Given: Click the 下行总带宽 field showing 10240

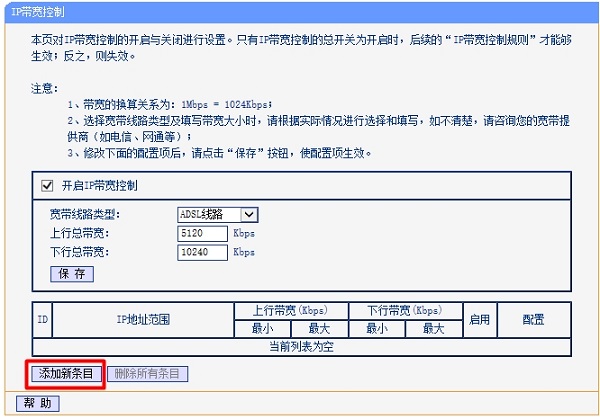Looking at the screenshot, I should [202, 252].
